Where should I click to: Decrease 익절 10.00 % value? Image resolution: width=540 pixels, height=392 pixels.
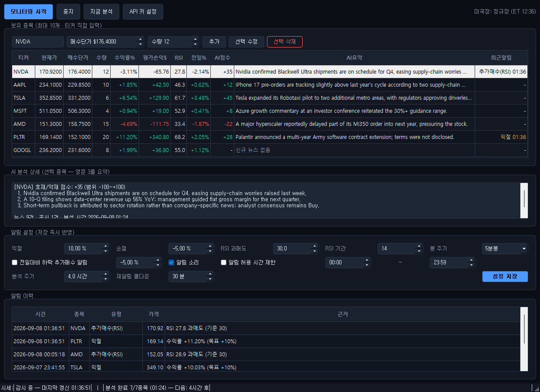point(105,251)
